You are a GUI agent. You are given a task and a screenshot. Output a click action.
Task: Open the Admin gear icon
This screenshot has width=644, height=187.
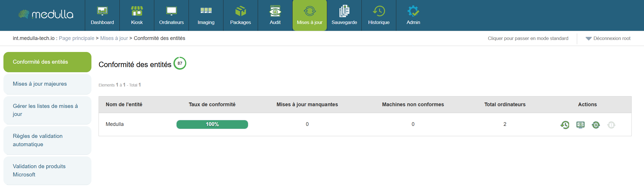(413, 11)
